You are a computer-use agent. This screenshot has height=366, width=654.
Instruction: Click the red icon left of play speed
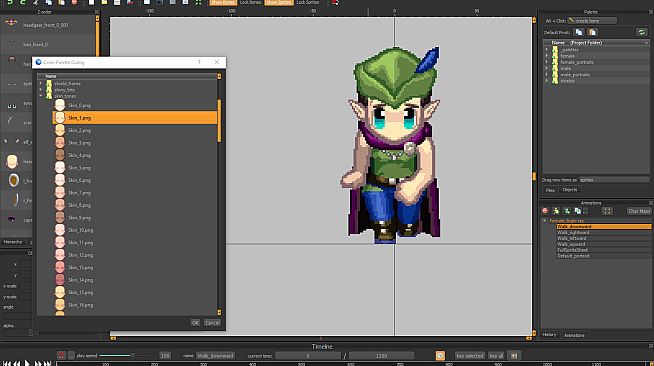61,356
